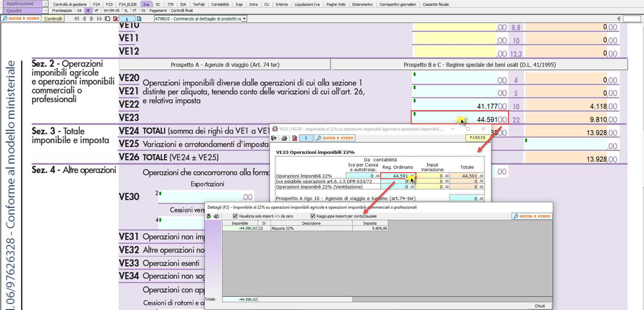Delete icon in VE23 window toolbar
This screenshot has width=644, height=310.
coord(295,138)
